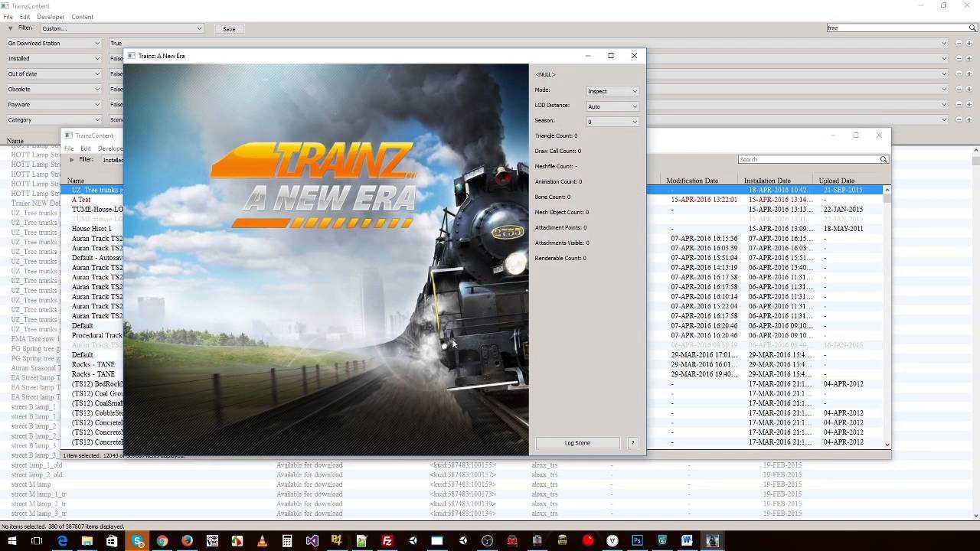
Task: Click the magnifier in the second TrainzContent window's search
Action: pos(884,159)
